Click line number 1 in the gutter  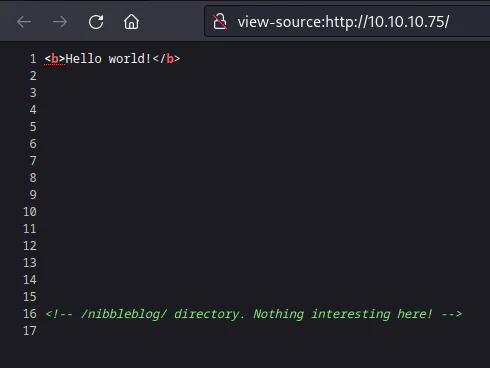(x=33, y=59)
